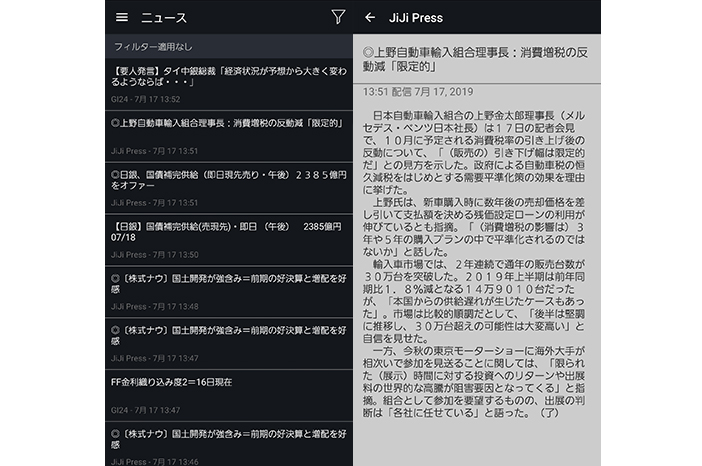This screenshot has width=702, height=466.
Task: Select the FF金利織り込み度2=16日現在 item
Action: [228, 382]
